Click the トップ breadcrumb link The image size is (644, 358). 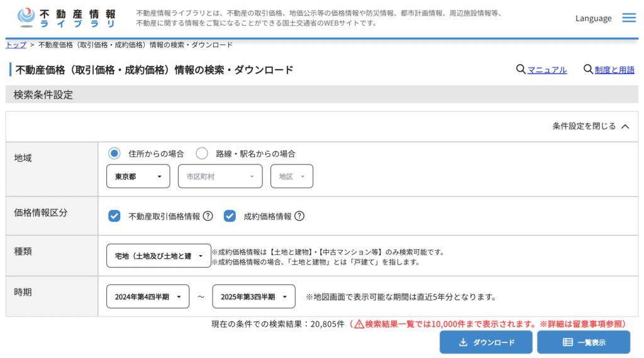[x=16, y=45]
